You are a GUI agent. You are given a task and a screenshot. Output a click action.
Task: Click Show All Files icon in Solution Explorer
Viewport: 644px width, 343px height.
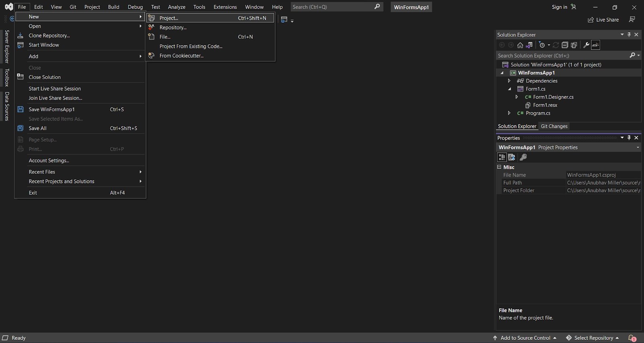point(574,45)
